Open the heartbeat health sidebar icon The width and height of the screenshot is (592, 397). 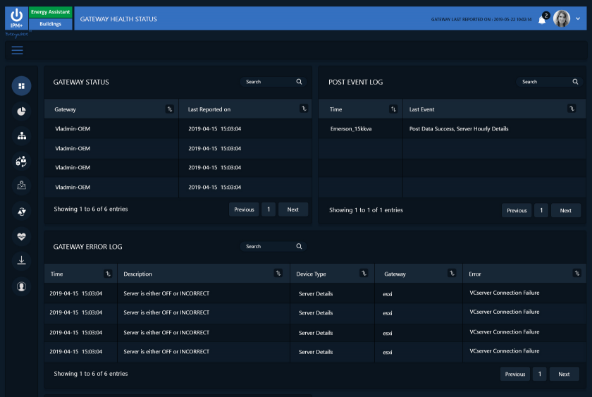(22, 236)
